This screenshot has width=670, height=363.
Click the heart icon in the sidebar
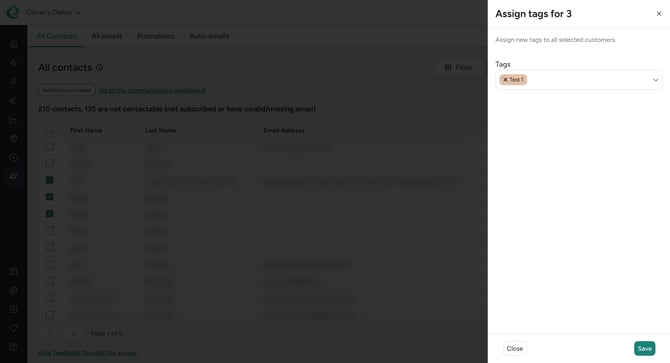click(x=14, y=328)
